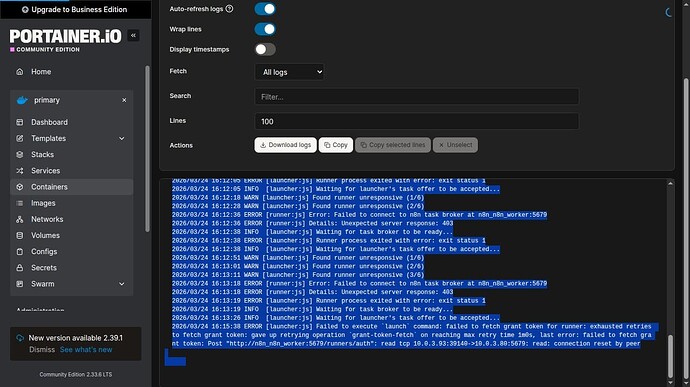Viewport: 690px width, 387px height.
Task: Click the Unselect button
Action: (455, 145)
